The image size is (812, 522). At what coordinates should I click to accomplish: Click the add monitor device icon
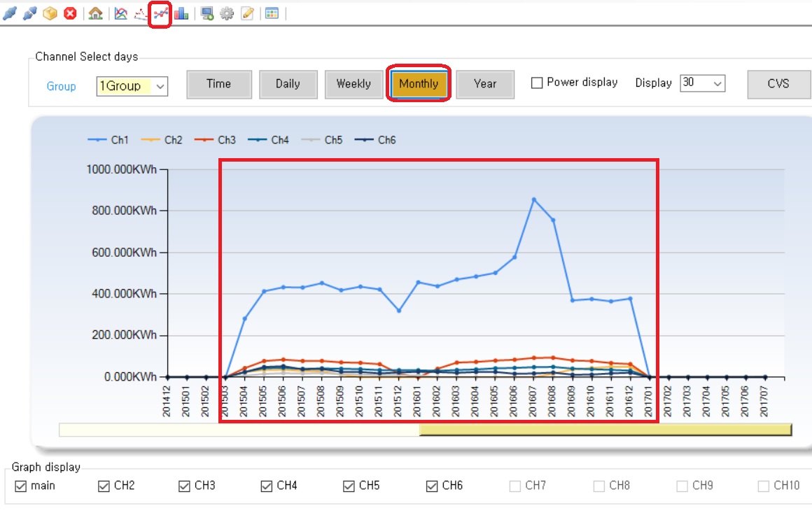point(207,13)
